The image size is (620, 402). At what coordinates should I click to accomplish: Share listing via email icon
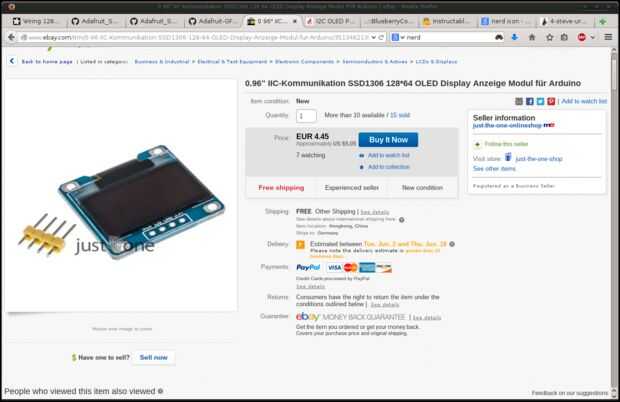519,102
